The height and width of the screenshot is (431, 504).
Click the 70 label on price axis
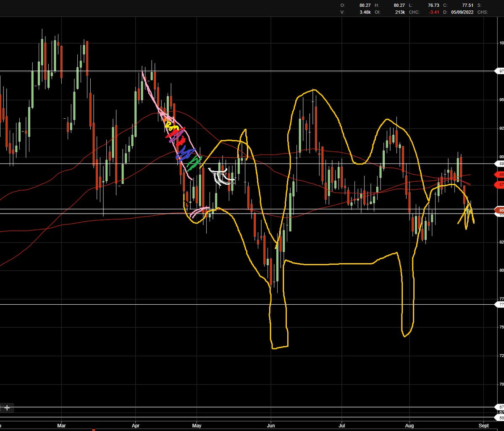(x=501, y=384)
